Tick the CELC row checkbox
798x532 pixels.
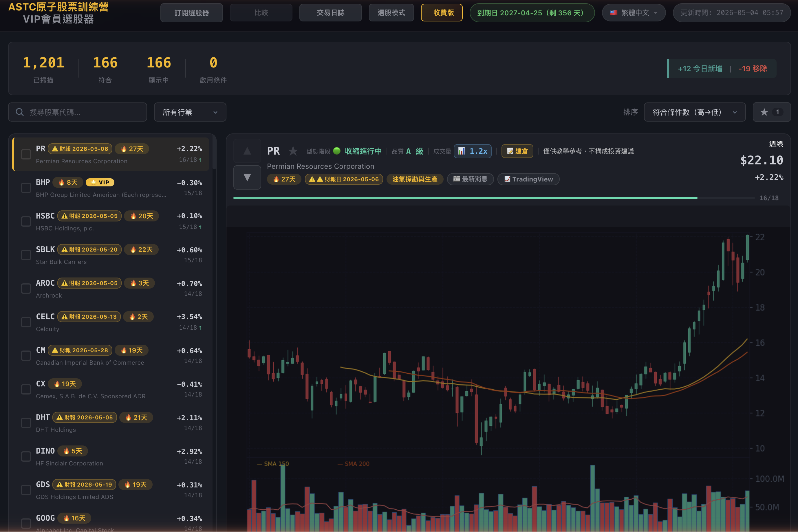pos(26,322)
